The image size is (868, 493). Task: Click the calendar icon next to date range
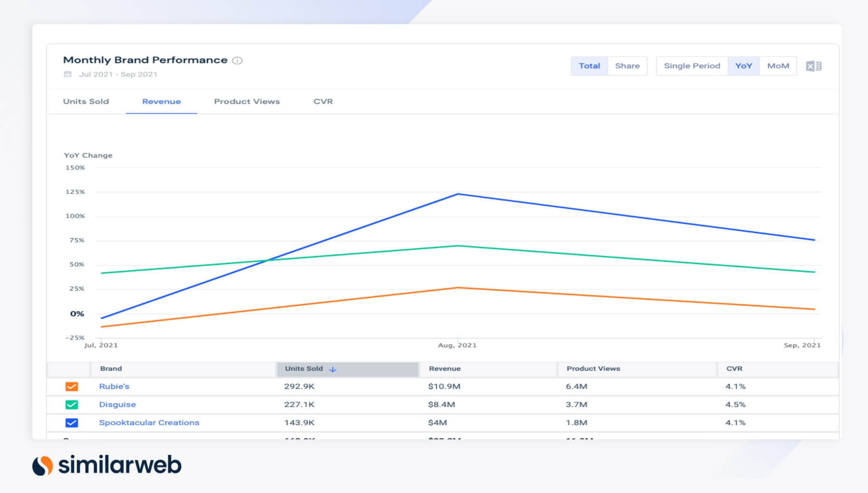[x=67, y=74]
